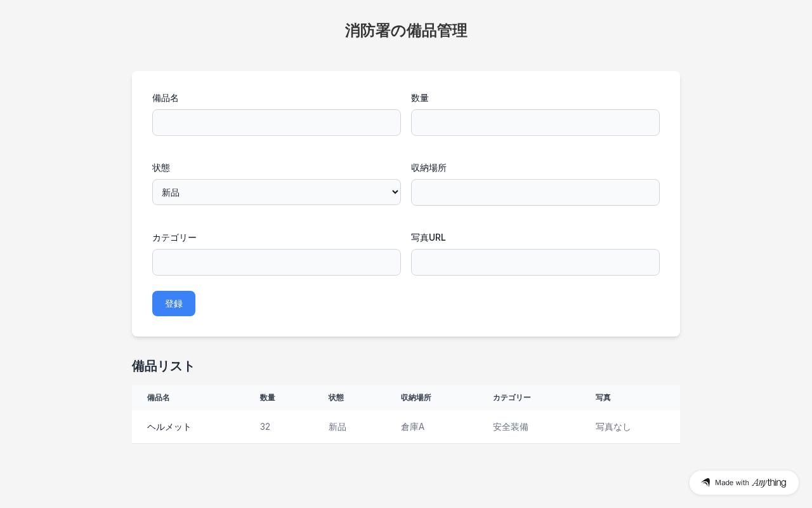
Task: Focus the 数量 input field
Action: [x=535, y=123]
